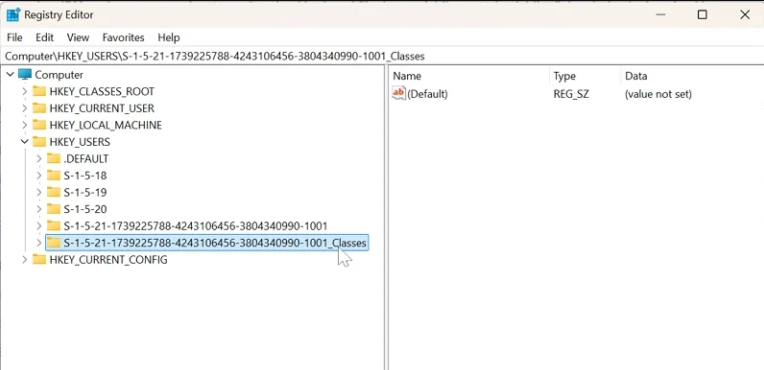The image size is (764, 370).
Task: Click the HKEY_CLASSES_ROOT folder icon
Action: [39, 91]
